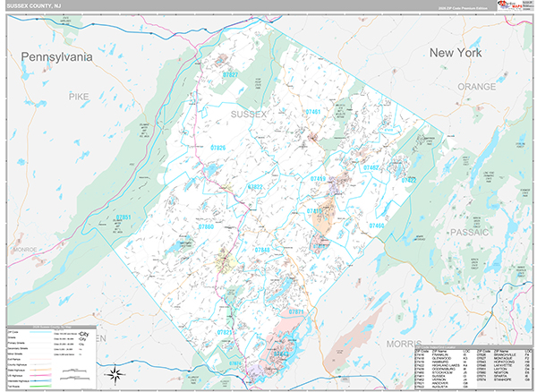Select the PASSAIC county label

coord(469,233)
